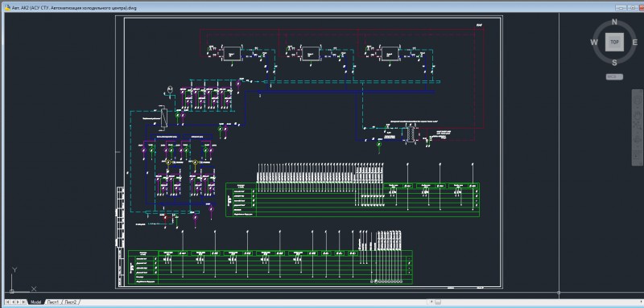This screenshot has width=644, height=308.
Task: Click the UCS origin icon in drawing area
Action: [11, 292]
